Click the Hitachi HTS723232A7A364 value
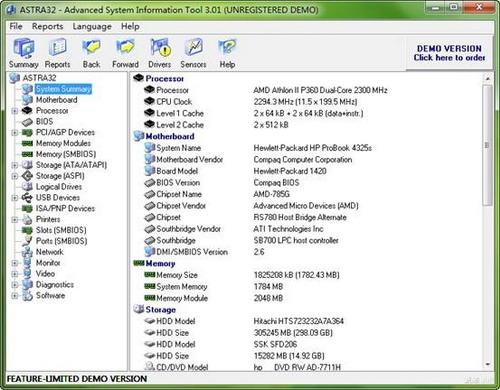This screenshot has height=390, width=500. pyautogui.click(x=298, y=321)
